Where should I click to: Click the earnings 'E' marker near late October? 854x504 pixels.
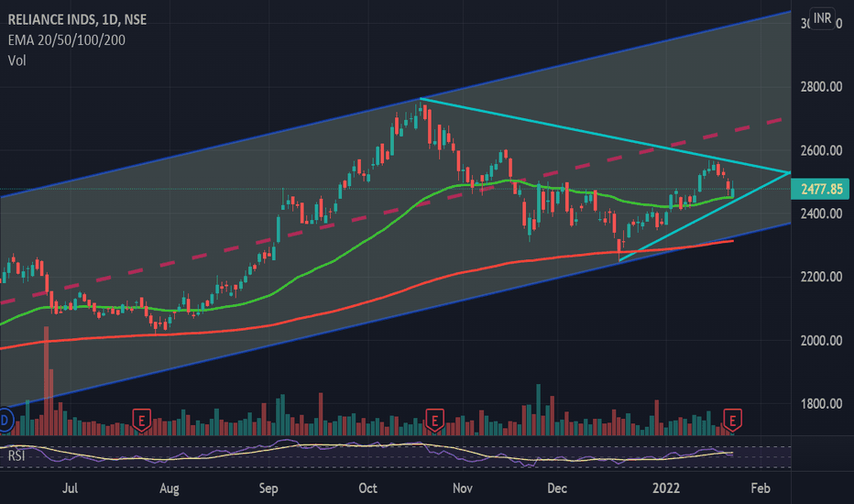[x=434, y=420]
